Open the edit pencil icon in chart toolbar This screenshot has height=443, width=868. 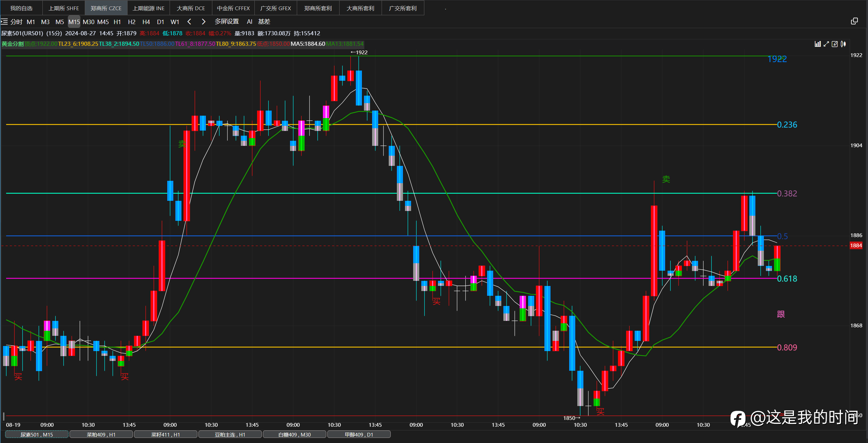835,44
